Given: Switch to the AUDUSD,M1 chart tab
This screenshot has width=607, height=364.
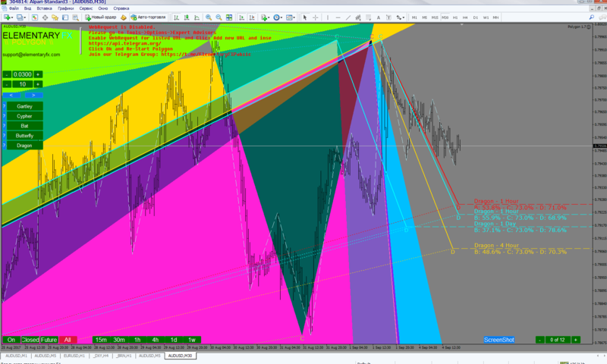Looking at the screenshot, I should tap(16, 356).
